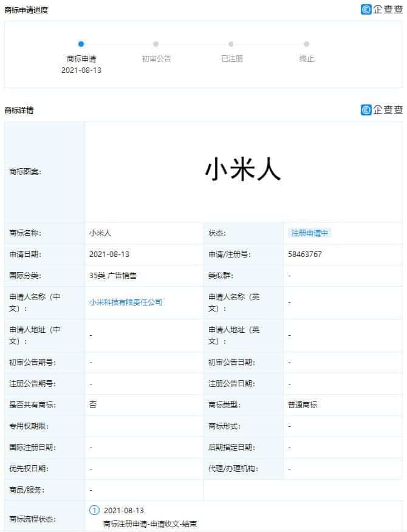Viewport: 407px width, 532px height.
Task: Select the 申请日期 value 2021-08-13
Action: (x=109, y=254)
